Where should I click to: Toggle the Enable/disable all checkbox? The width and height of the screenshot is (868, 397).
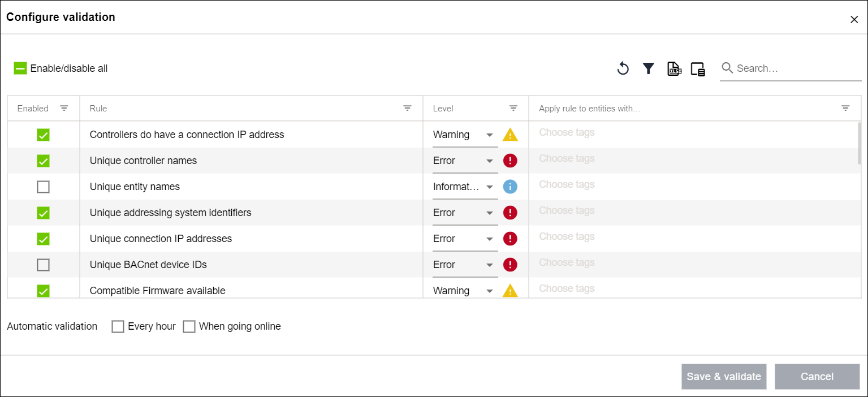(x=20, y=68)
